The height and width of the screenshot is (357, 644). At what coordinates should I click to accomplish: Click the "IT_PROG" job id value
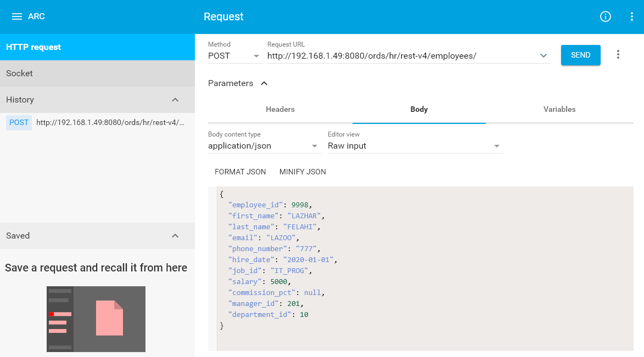coord(289,271)
